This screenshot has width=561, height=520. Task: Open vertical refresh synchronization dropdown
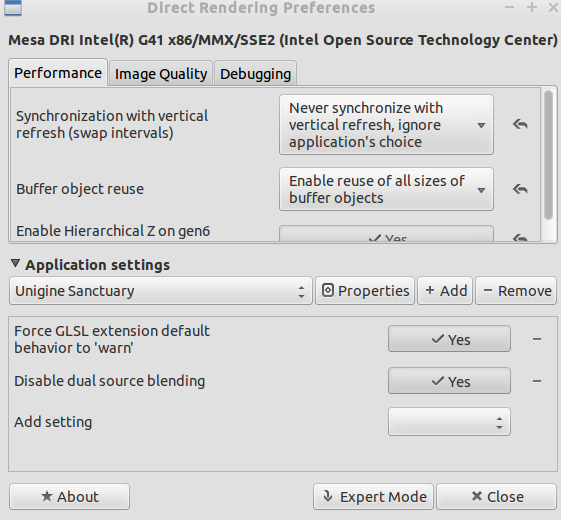point(386,125)
